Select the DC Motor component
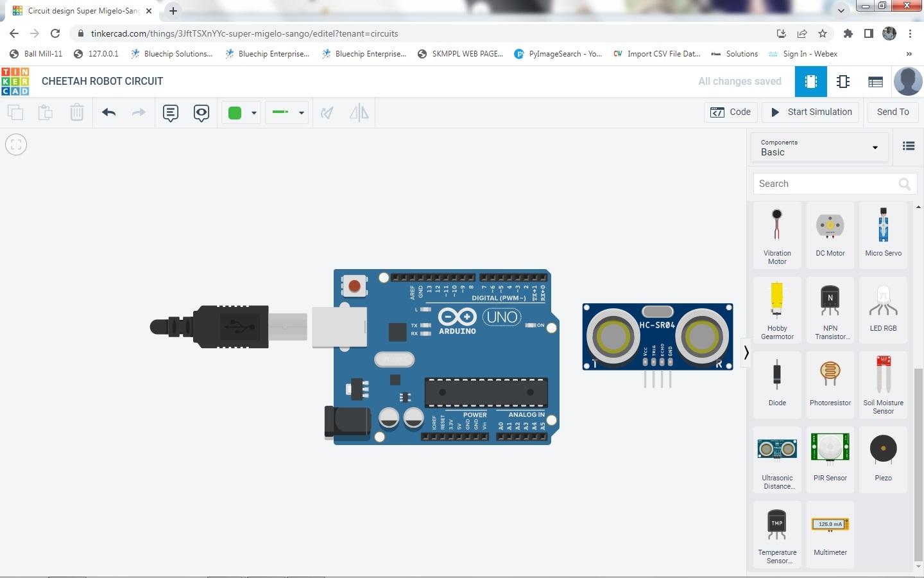Image resolution: width=924 pixels, height=578 pixels. point(830,235)
